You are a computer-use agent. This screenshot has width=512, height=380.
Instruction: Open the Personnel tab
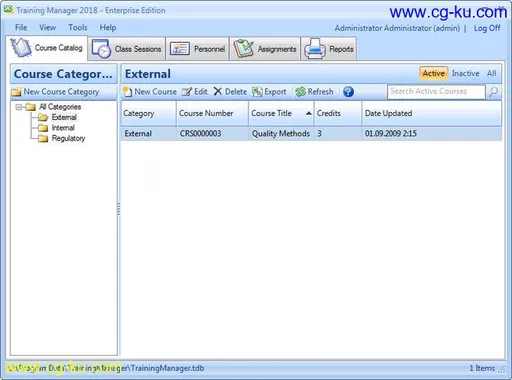click(x=198, y=49)
